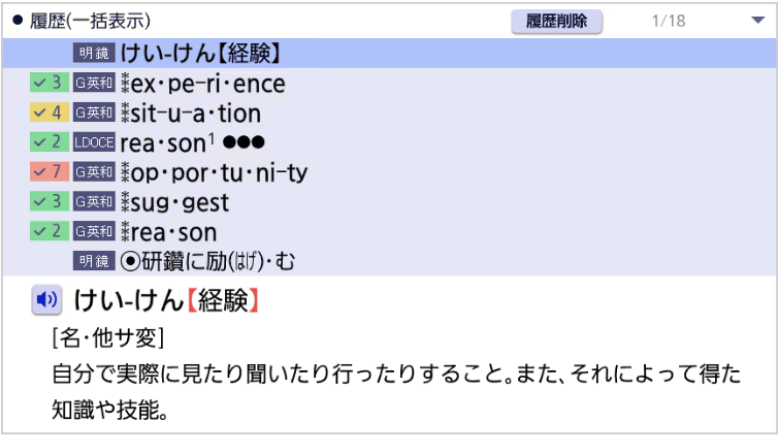
Task: Click the 1/18 page counter
Action: pyautogui.click(x=668, y=20)
